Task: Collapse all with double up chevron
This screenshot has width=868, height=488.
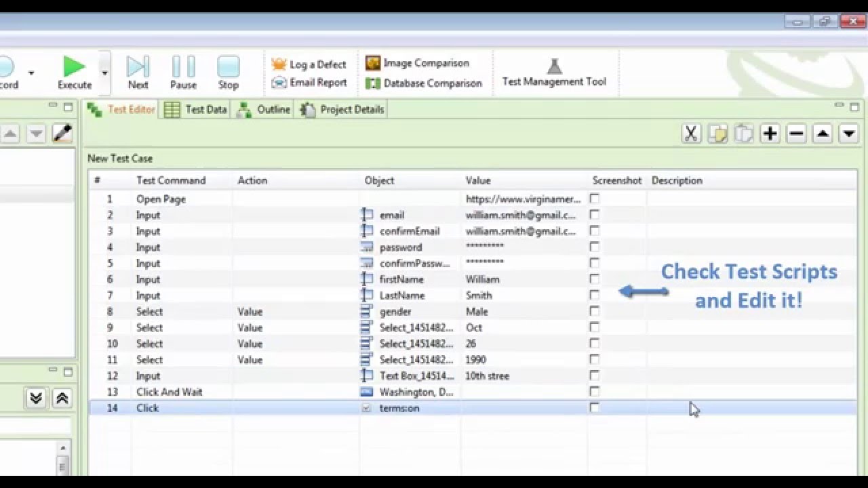Action: [62, 399]
